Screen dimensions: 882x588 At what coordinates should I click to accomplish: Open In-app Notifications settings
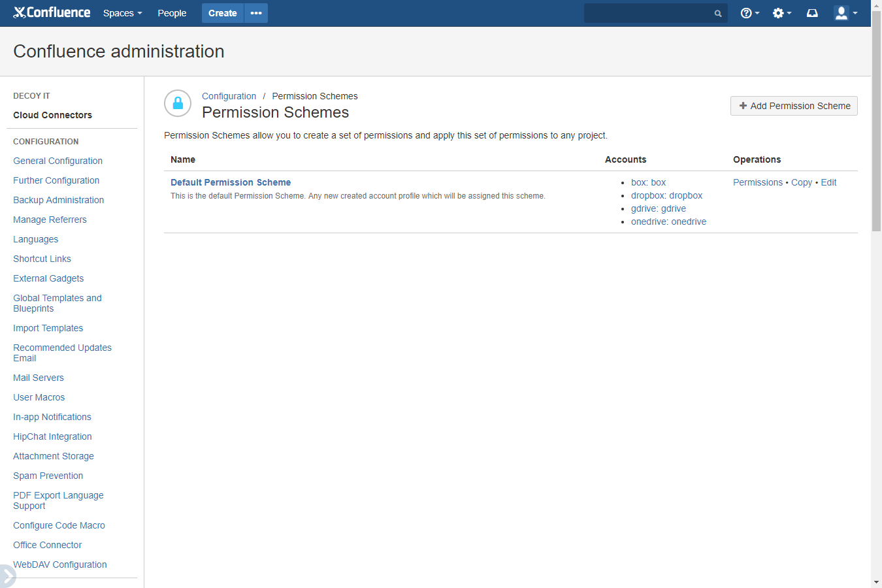click(52, 417)
